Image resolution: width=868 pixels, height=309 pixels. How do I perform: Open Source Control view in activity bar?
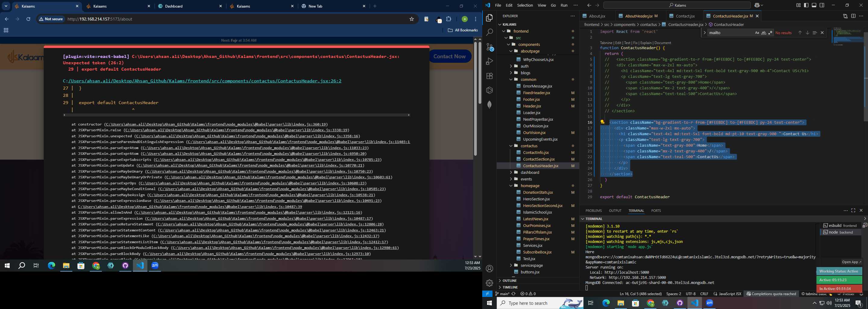pos(489,47)
